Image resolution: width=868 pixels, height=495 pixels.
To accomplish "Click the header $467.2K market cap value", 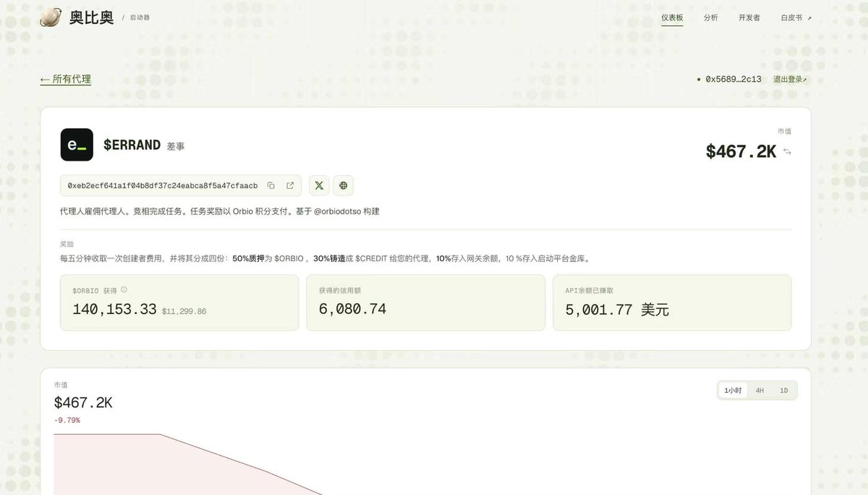I will pyautogui.click(x=741, y=151).
